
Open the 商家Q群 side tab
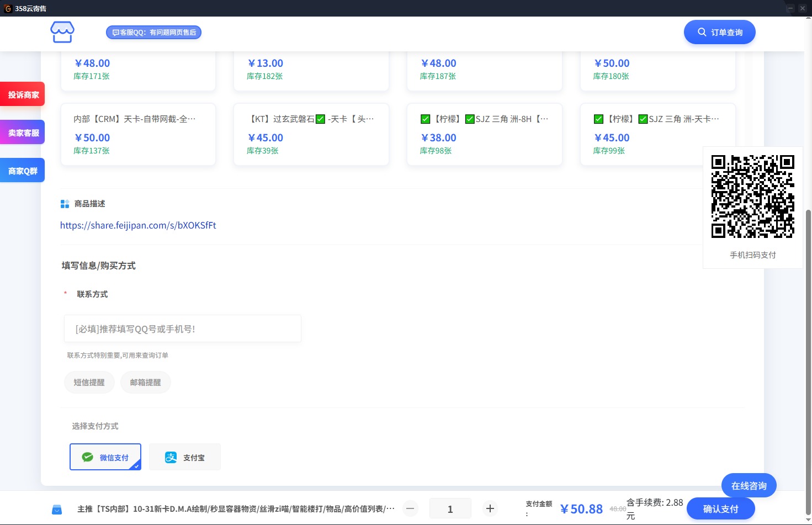pyautogui.click(x=23, y=171)
